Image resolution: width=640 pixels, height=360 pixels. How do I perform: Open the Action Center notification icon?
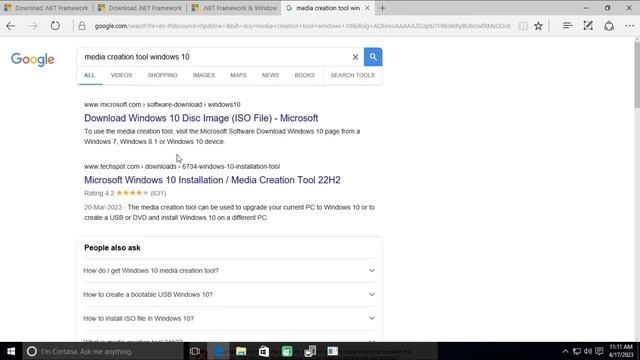[599, 351]
